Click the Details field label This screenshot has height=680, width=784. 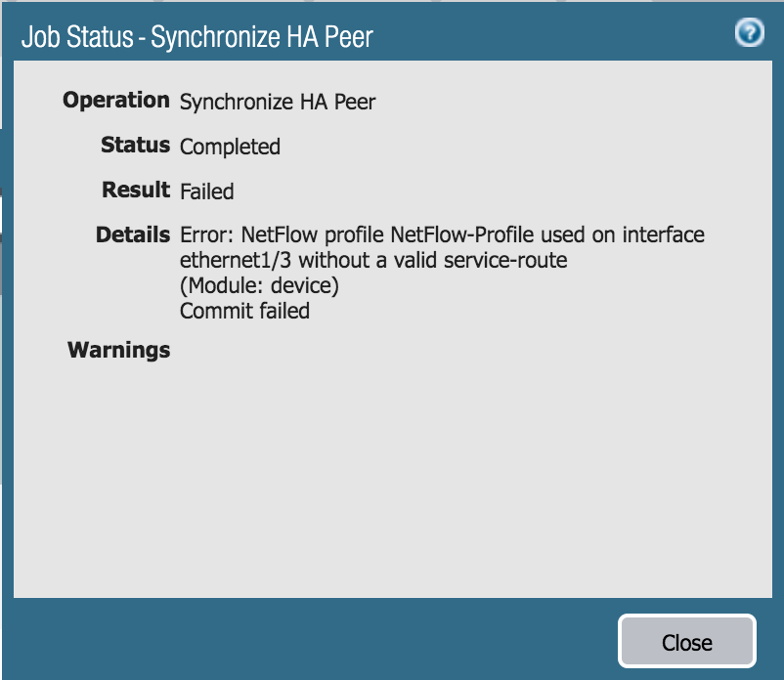click(133, 234)
